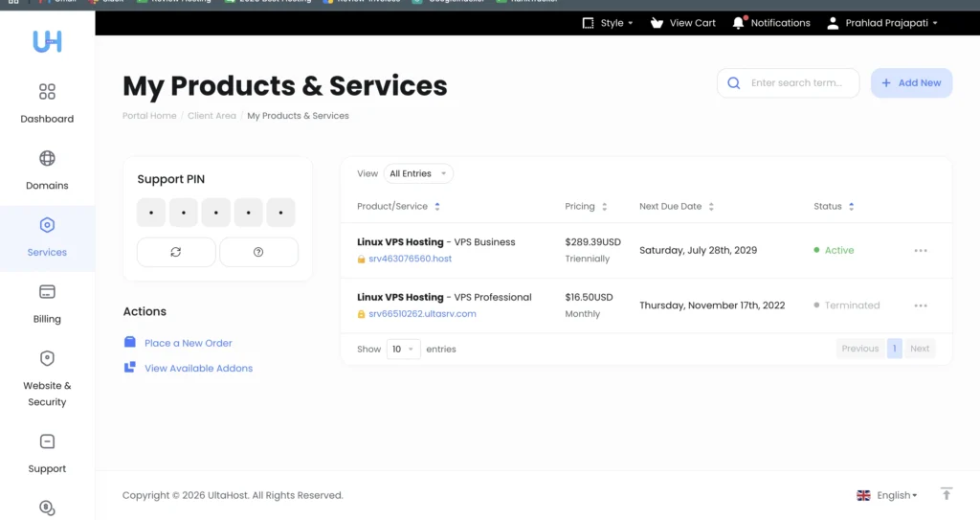Click Triennially billing cycle text

587,259
